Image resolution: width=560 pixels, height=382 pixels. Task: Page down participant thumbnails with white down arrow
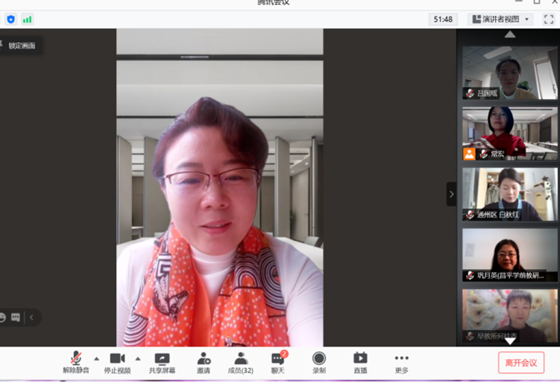510,342
